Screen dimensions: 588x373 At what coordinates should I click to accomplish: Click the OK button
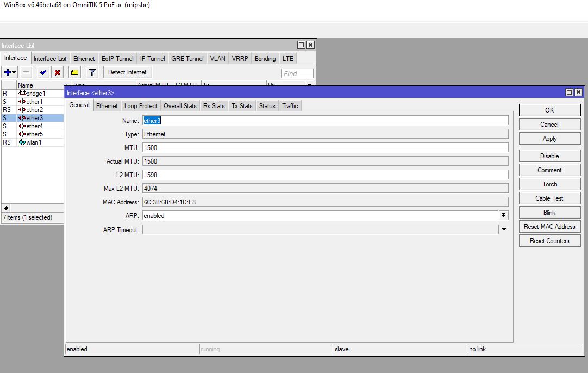549,110
